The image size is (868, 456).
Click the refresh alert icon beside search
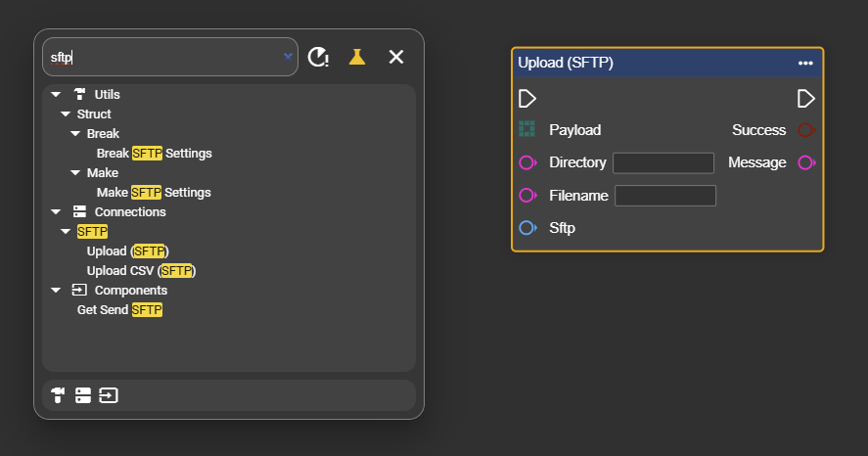click(318, 57)
